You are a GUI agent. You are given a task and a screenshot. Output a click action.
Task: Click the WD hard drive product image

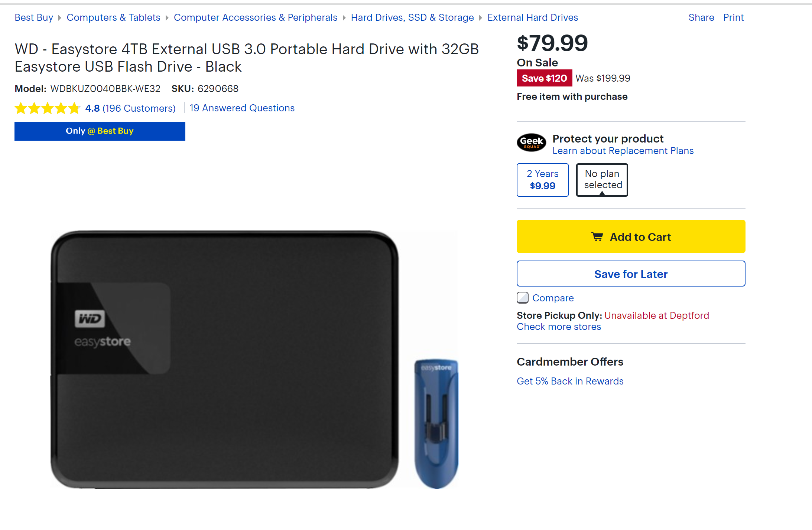(224, 359)
